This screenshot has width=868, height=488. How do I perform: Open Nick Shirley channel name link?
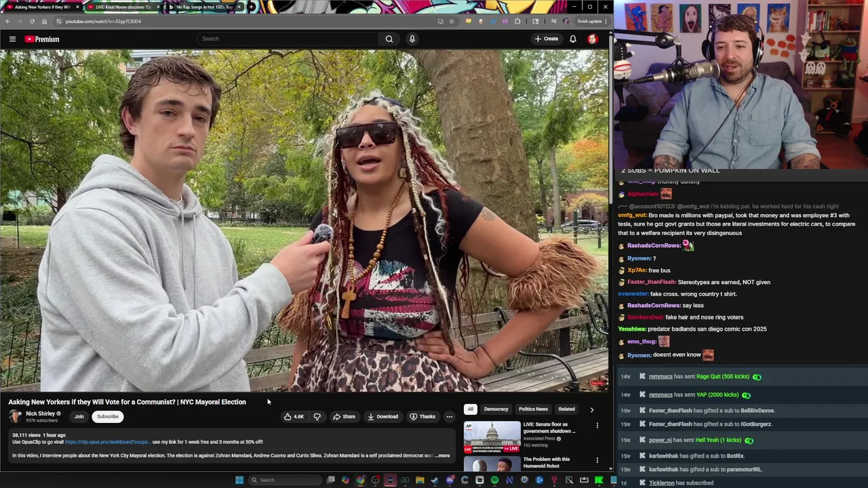pos(40,413)
